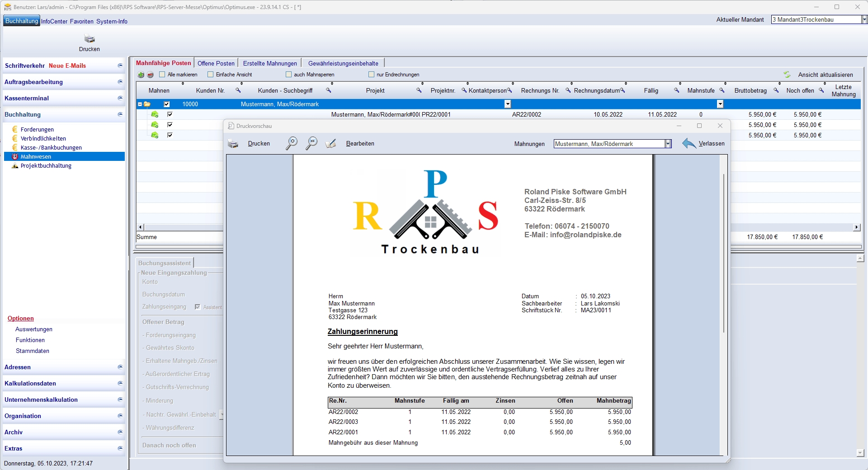This screenshot has width=868, height=470.
Task: Open the Aktueller Mandant dropdown arrow
Action: [x=864, y=19]
